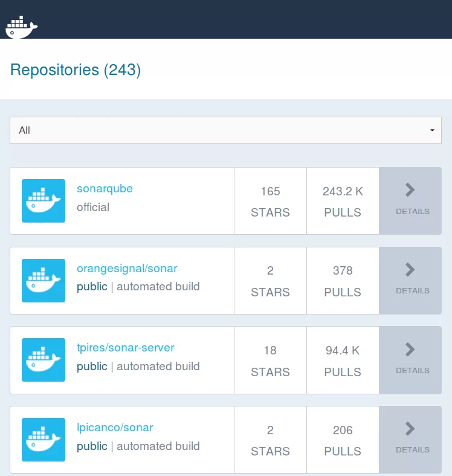Image resolution: width=452 pixels, height=476 pixels.
Task: Click the Docker whale logo in header
Action: click(x=22, y=27)
